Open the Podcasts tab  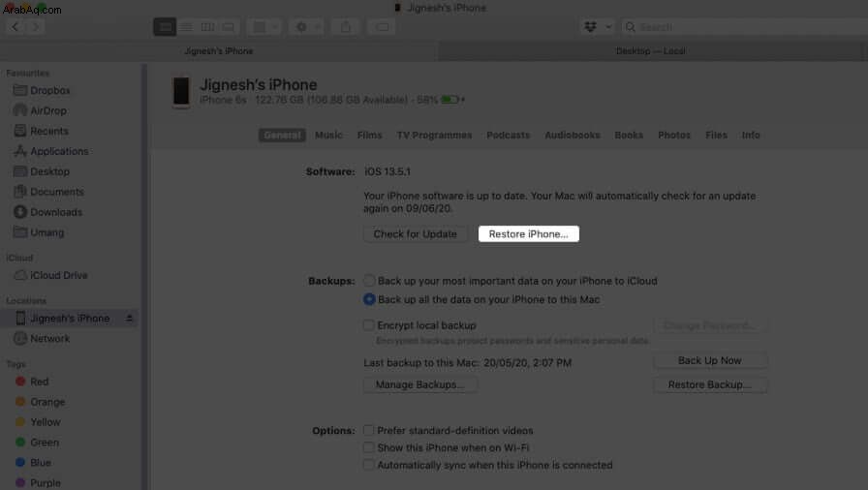coord(509,135)
